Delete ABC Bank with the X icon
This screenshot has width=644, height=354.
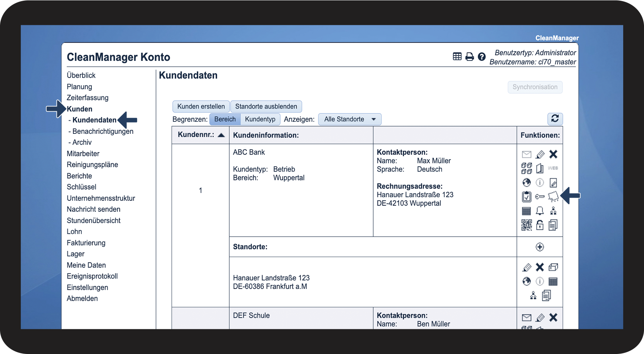(553, 154)
